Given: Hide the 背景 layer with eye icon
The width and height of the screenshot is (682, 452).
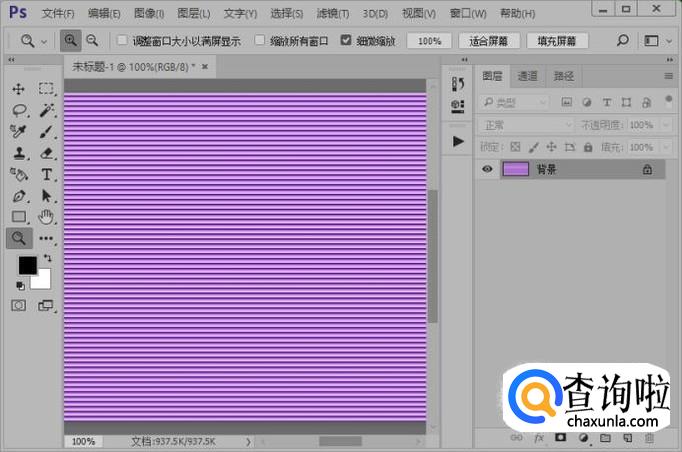Looking at the screenshot, I should [x=487, y=170].
